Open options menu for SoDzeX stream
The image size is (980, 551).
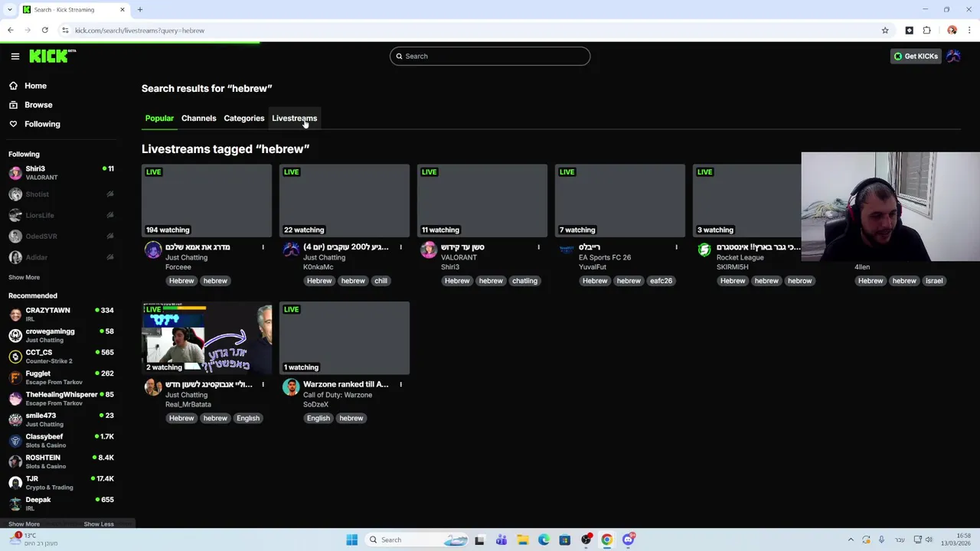tap(400, 385)
